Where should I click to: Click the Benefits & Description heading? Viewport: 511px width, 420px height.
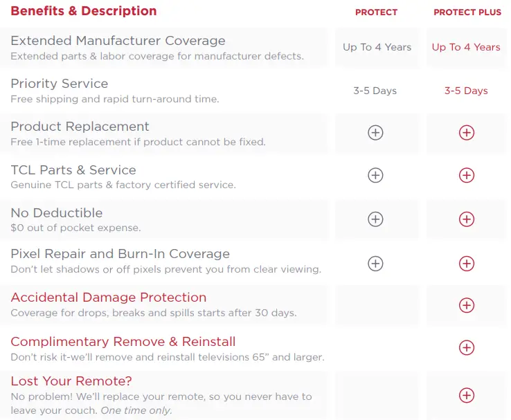click(84, 11)
